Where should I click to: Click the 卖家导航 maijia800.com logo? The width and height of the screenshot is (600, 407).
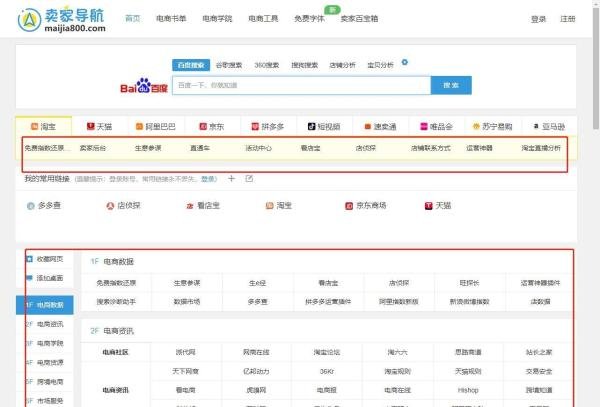pyautogui.click(x=62, y=20)
